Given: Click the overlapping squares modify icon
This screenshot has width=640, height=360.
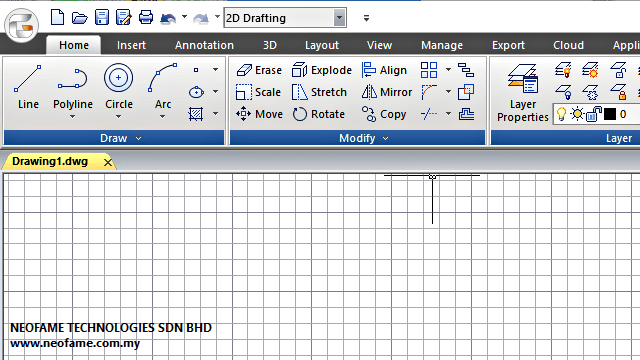Looking at the screenshot, I should tap(466, 92).
